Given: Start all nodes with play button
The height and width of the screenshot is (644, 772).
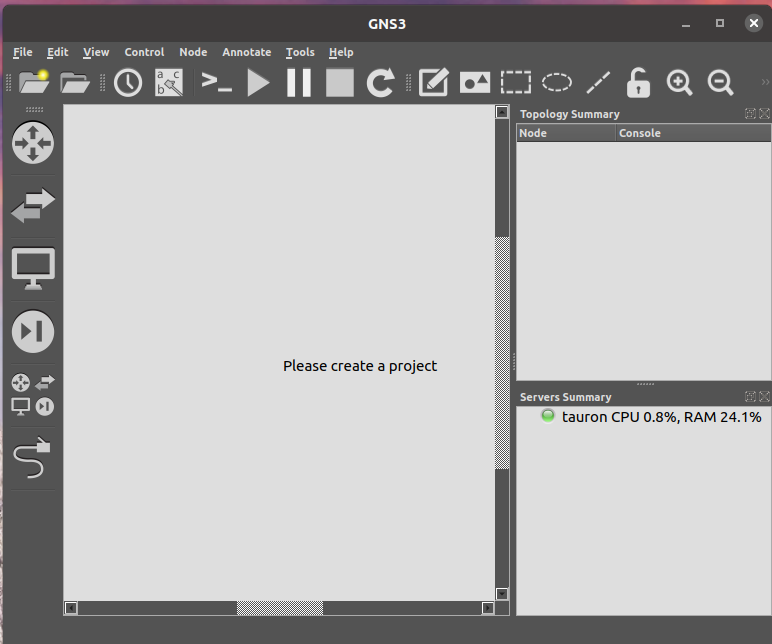Looking at the screenshot, I should (x=259, y=82).
